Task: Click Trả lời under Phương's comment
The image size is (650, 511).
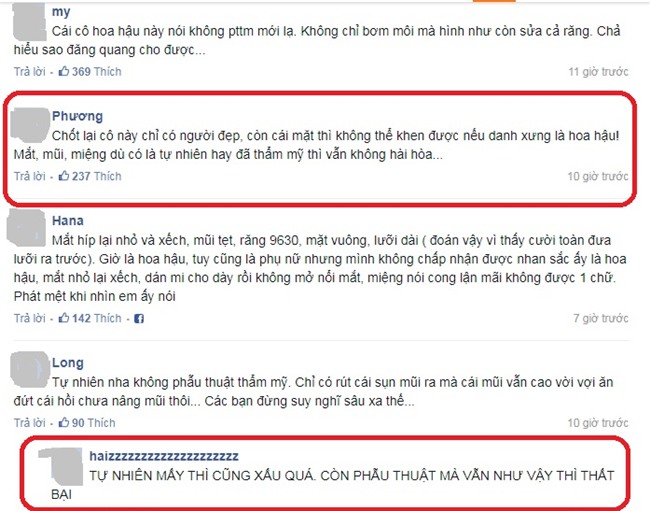Action: (29, 177)
